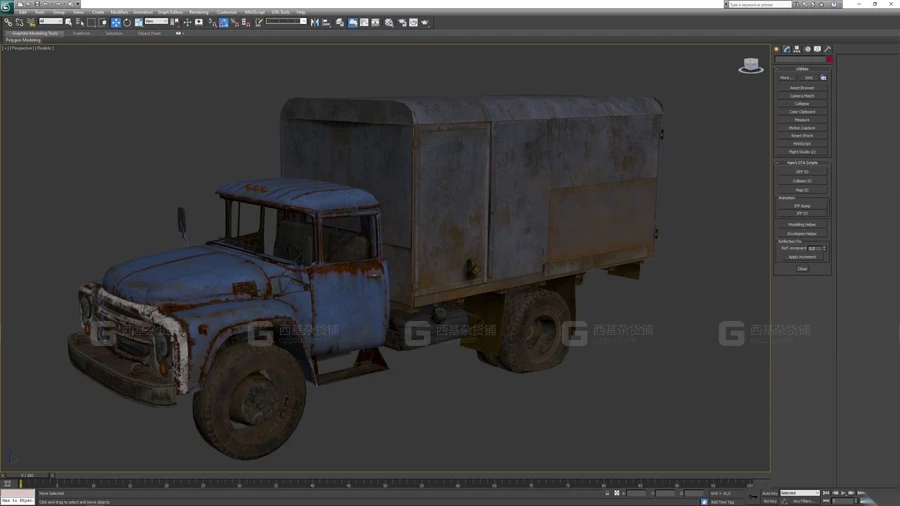Open the Material Editor icon

(389, 22)
